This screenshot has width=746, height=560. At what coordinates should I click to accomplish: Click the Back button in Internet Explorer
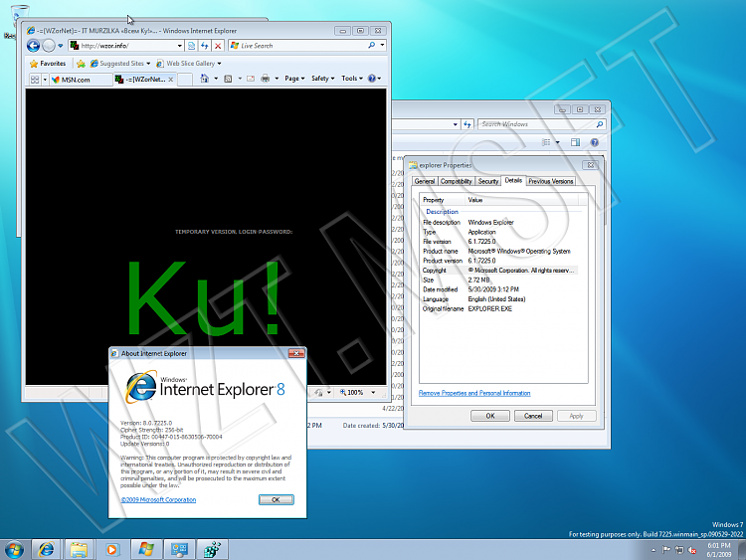(x=33, y=46)
